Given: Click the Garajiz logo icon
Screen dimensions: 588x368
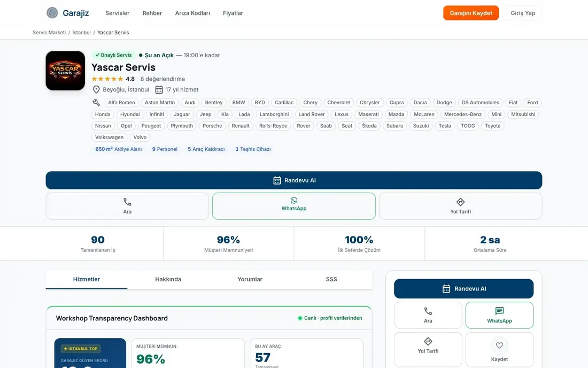Looking at the screenshot, I should tap(52, 13).
